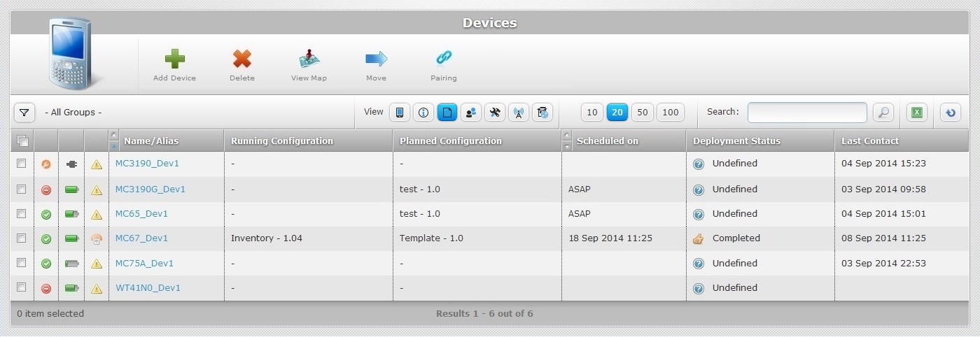Tick the checkbox for WT41N0_Dev1
980x337 pixels.
[22, 287]
